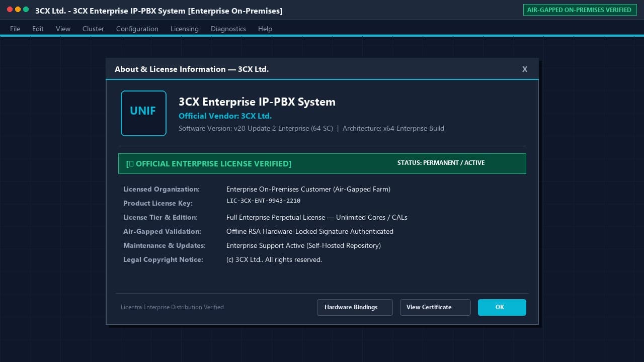Click the Legal Copyright Notice label
644x362 pixels.
pos(163,259)
